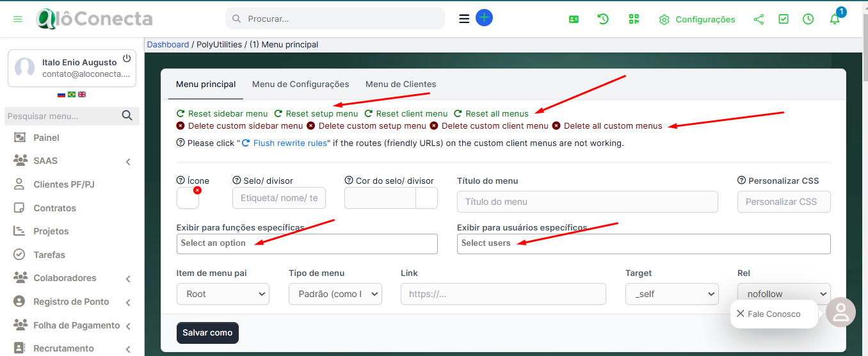Click the hamburger sidebar toggle beside the AlôConecta logo
This screenshot has width=868, height=356.
coord(18,19)
